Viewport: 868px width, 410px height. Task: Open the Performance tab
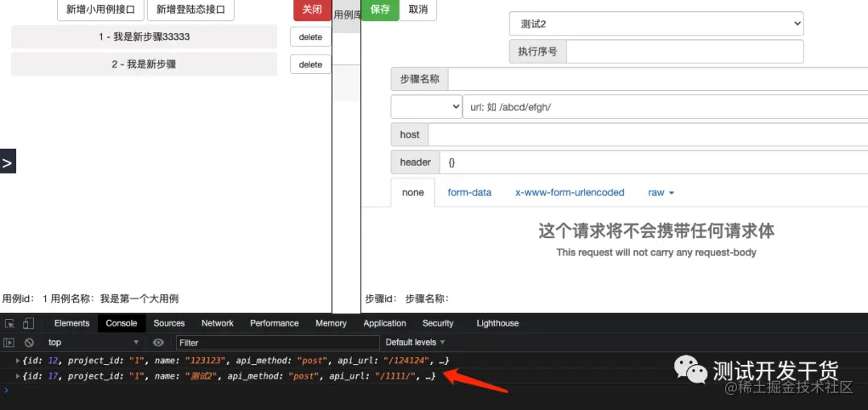click(x=274, y=323)
